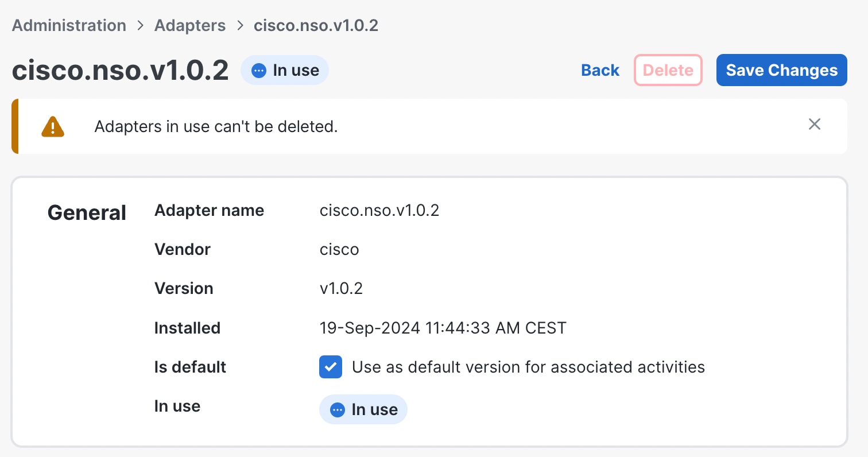This screenshot has width=868, height=457.
Task: Dismiss the adapters warning banner
Action: coord(814,124)
